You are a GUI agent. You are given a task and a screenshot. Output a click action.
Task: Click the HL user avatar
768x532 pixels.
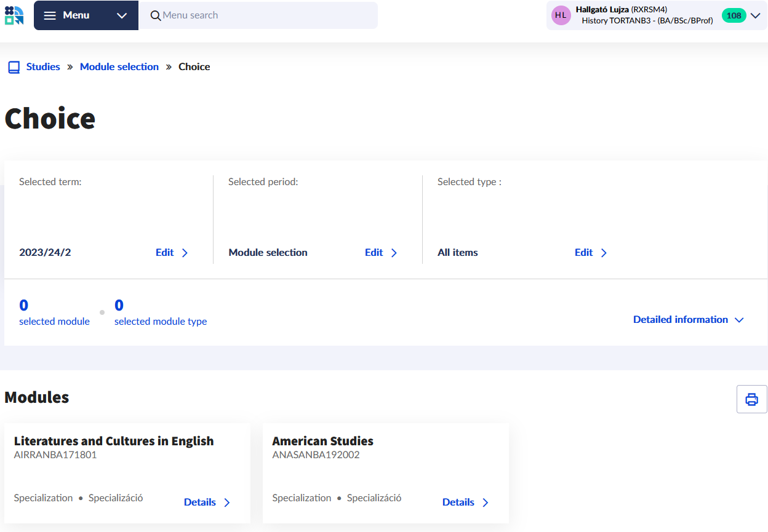[x=561, y=15]
